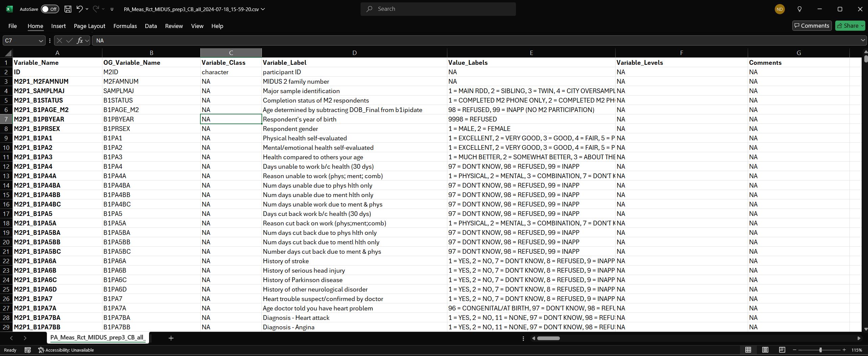Switch to Page Layout view icon
868x356 pixels.
[x=765, y=350]
